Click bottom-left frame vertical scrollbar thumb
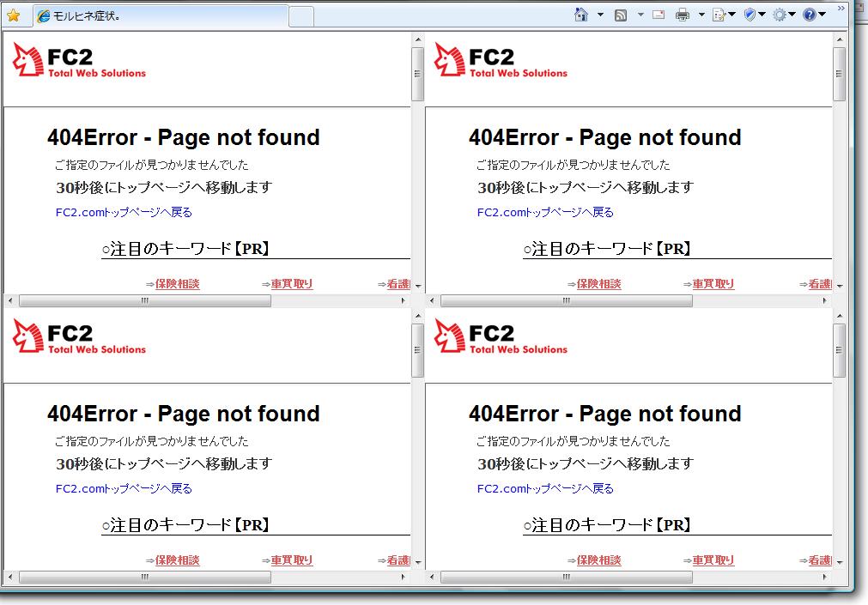 [417, 350]
